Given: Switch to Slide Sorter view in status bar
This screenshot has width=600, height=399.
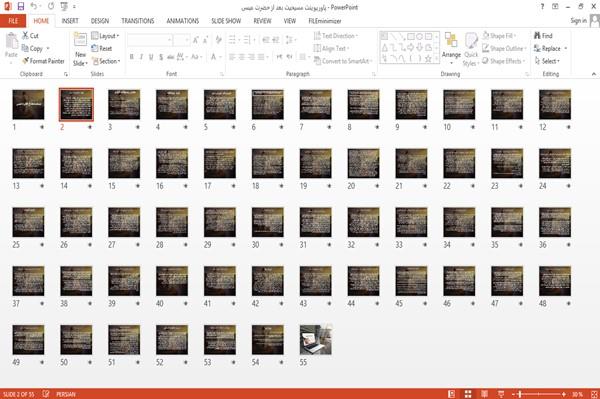Looking at the screenshot, I should [x=468, y=394].
